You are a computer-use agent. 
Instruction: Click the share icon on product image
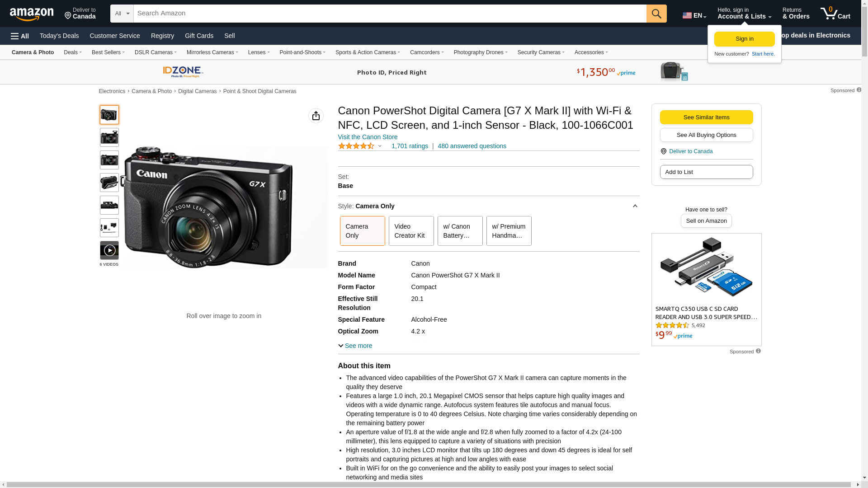tap(316, 116)
